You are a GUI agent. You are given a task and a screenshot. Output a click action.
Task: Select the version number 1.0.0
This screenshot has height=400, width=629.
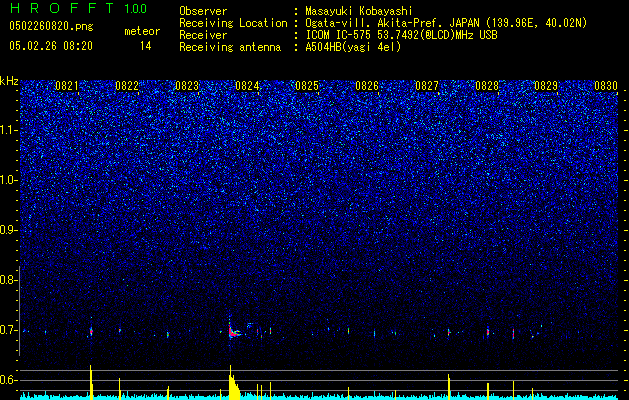pos(135,8)
